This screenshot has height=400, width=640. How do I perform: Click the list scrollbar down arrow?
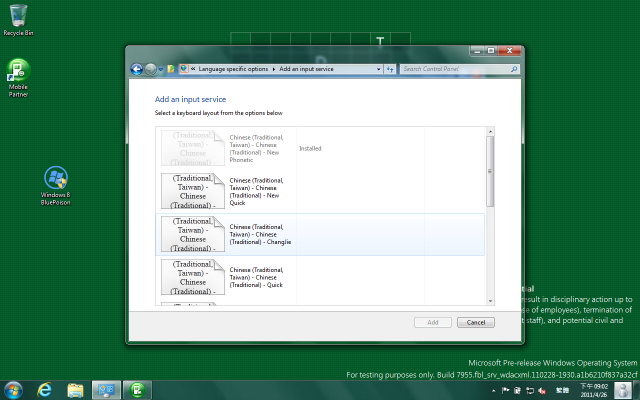point(490,301)
